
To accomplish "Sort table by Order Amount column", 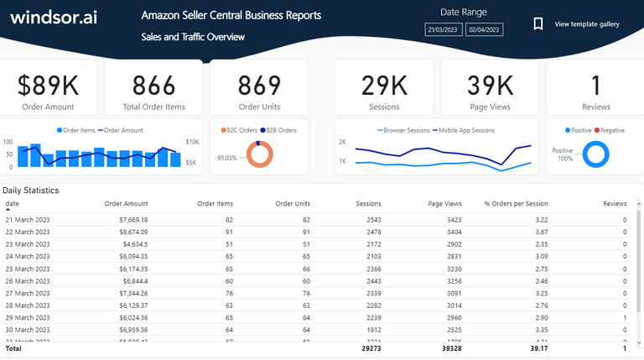I will click(126, 203).
